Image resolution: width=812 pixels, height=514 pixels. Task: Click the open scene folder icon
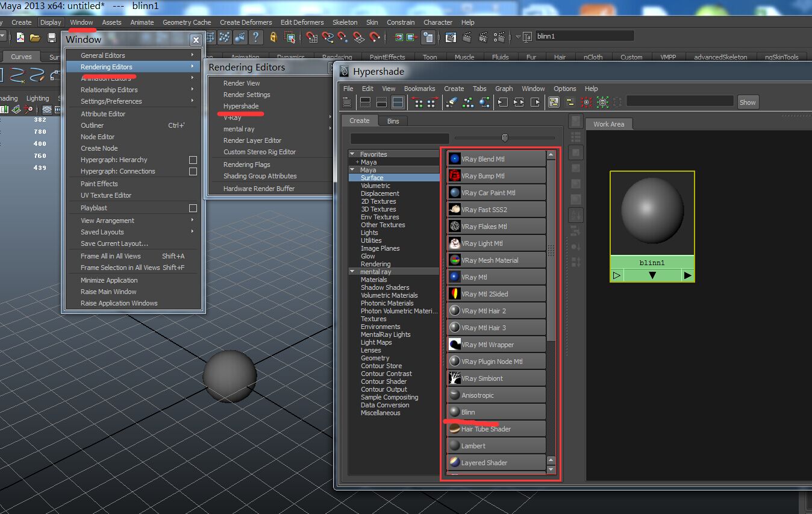36,37
